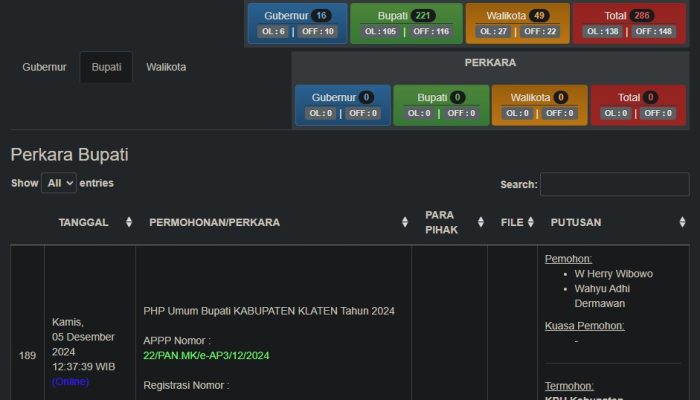The height and width of the screenshot is (400, 700).
Task: Click row number 189 cell
Action: 27,355
